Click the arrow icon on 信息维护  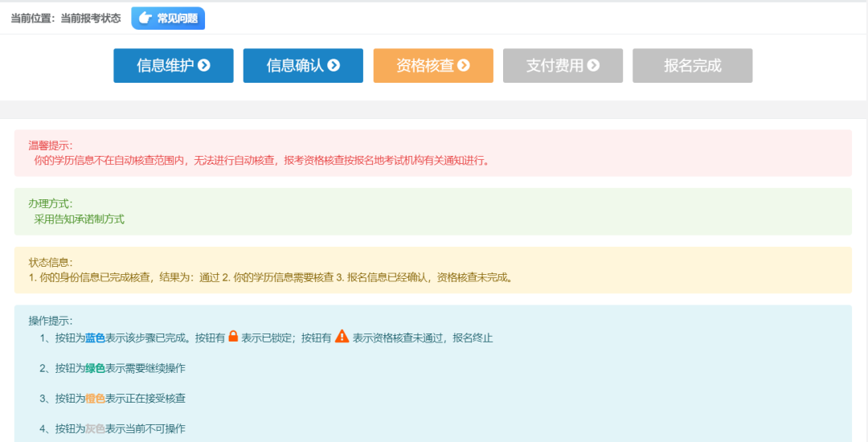click(204, 65)
